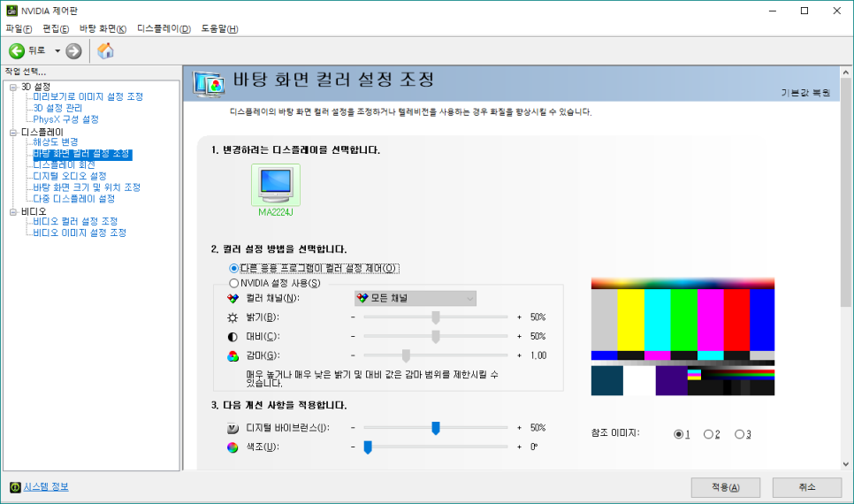Click the green Back arrow icon
Image resolution: width=854 pixels, height=504 pixels.
click(x=16, y=51)
